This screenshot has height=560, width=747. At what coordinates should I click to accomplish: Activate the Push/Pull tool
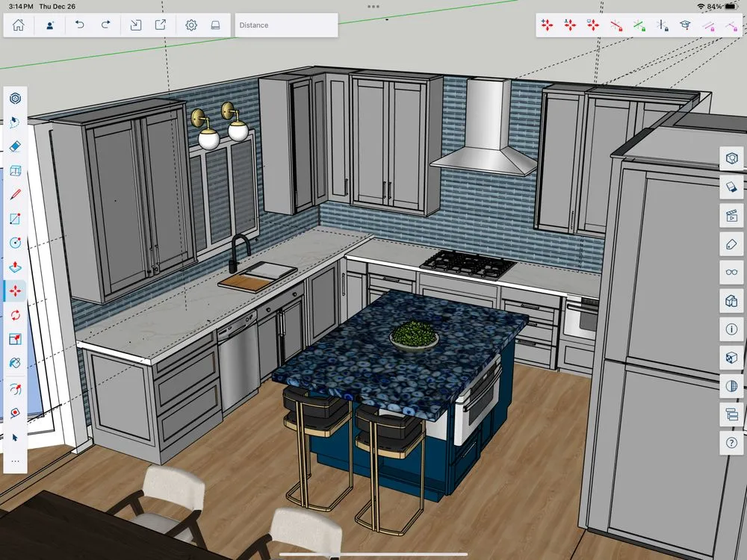(15, 267)
